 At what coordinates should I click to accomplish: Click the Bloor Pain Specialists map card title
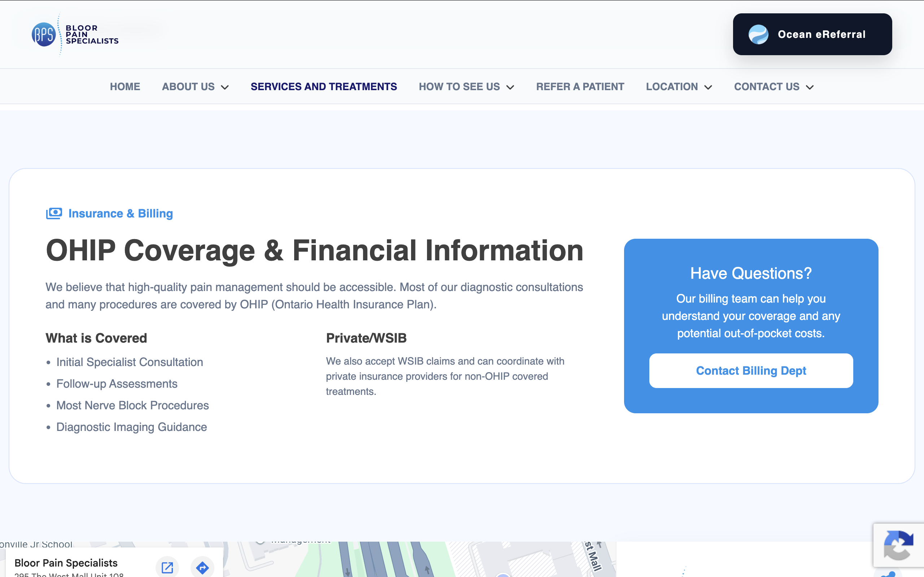pos(66,563)
